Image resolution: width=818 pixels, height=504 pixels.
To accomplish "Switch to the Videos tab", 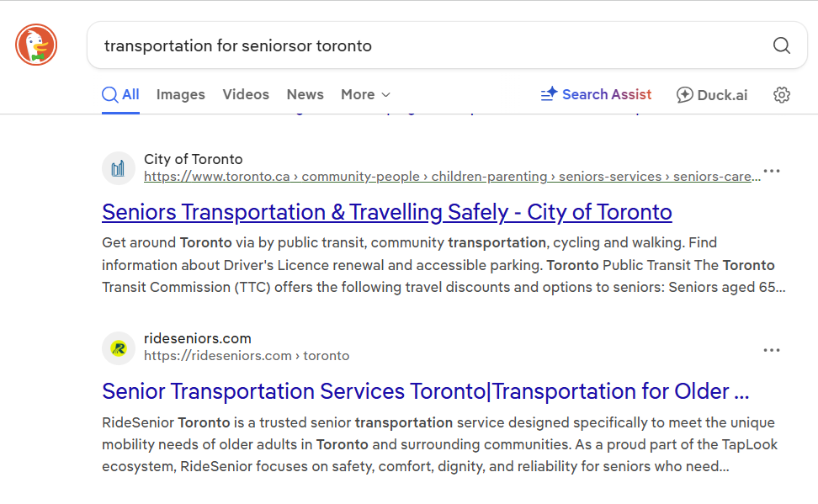I will click(246, 94).
